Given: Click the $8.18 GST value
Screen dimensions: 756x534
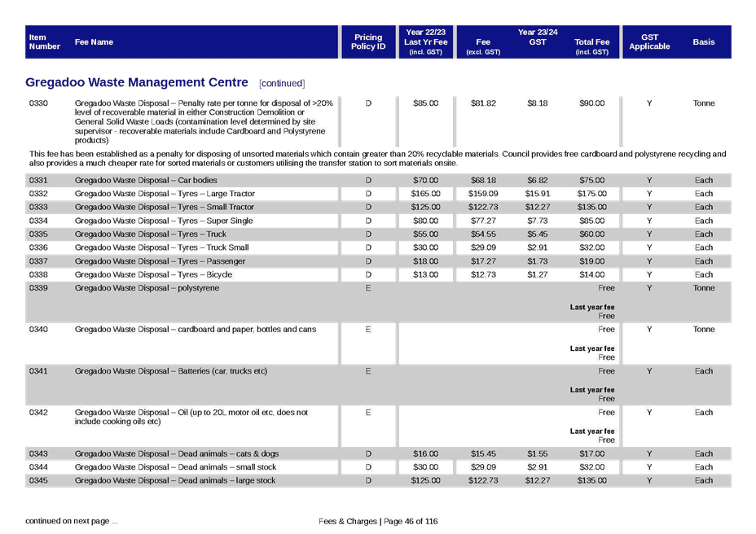Looking at the screenshot, I should [x=538, y=103].
